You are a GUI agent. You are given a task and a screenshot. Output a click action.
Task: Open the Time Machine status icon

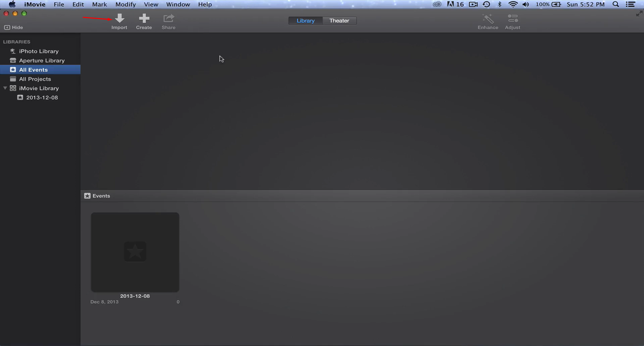(487, 4)
